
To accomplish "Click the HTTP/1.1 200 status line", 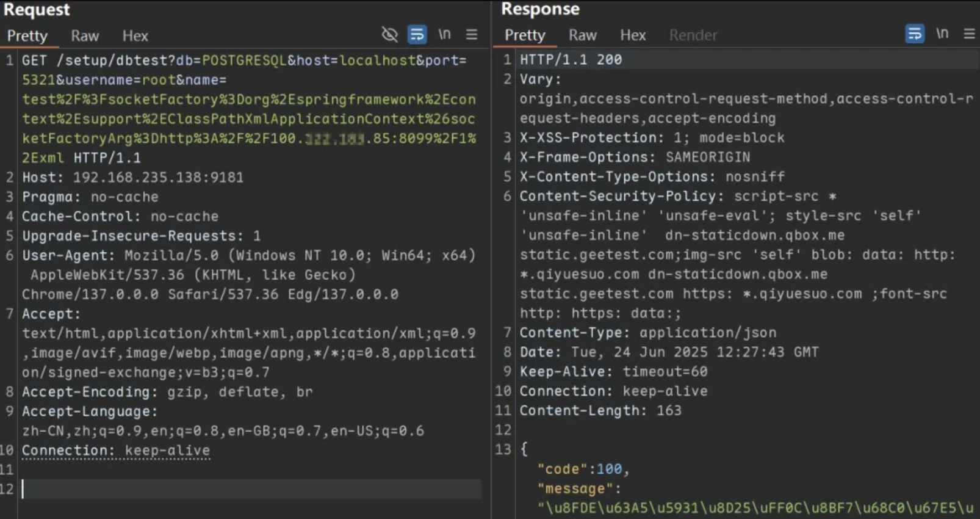I will [x=571, y=60].
